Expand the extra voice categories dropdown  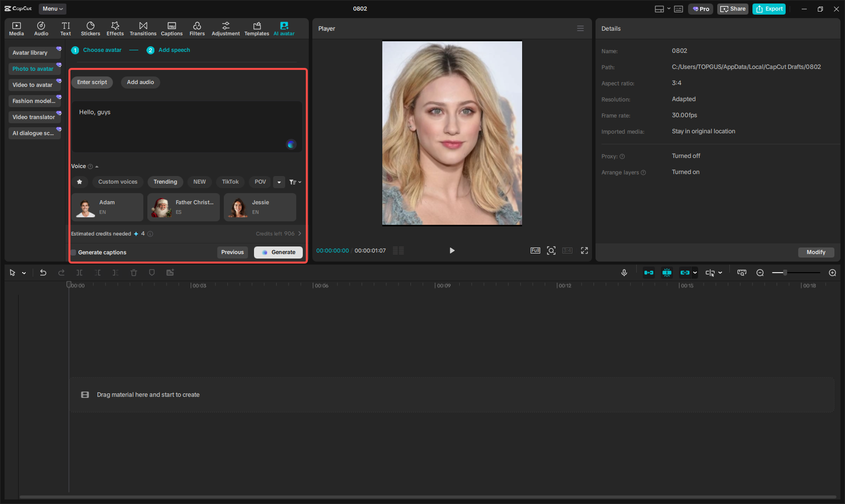coord(279,182)
